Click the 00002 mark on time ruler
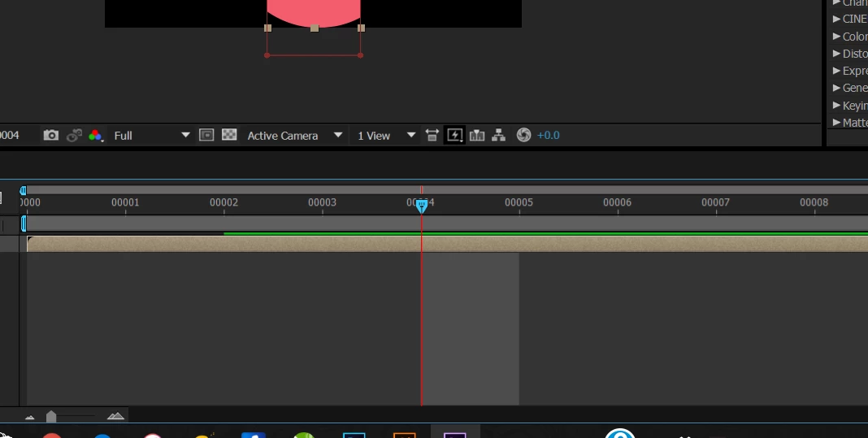The height and width of the screenshot is (438, 868). click(x=224, y=202)
